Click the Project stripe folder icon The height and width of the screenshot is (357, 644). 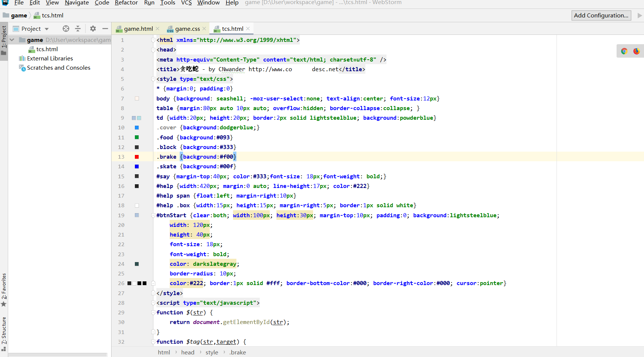[x=4, y=53]
